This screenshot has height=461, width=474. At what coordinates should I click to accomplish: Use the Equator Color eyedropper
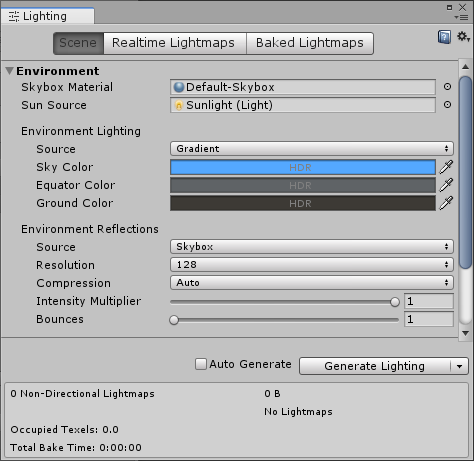pyautogui.click(x=446, y=185)
